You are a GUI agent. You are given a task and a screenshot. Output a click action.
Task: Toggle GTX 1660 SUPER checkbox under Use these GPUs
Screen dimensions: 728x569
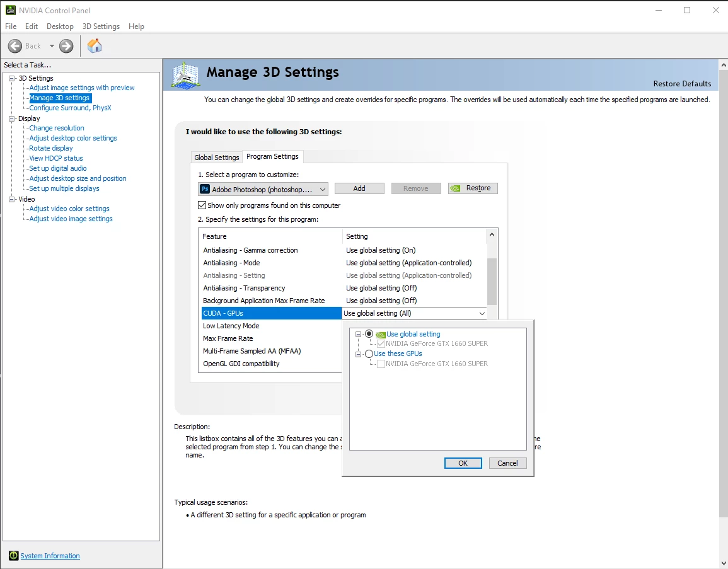point(381,364)
